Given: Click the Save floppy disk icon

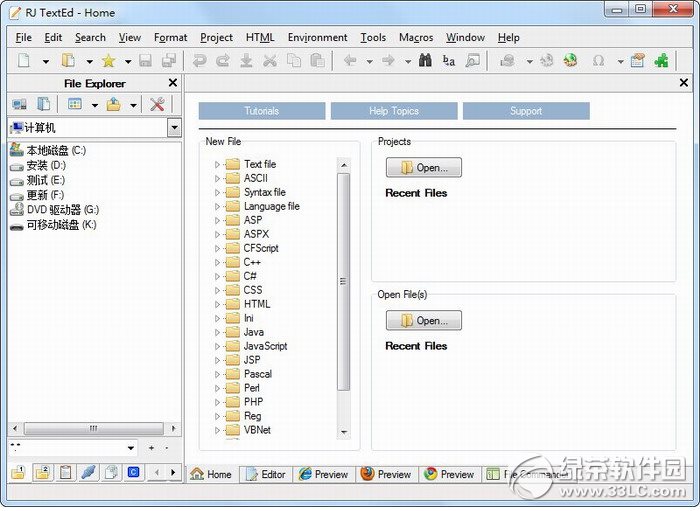Looking at the screenshot, I should click(146, 60).
